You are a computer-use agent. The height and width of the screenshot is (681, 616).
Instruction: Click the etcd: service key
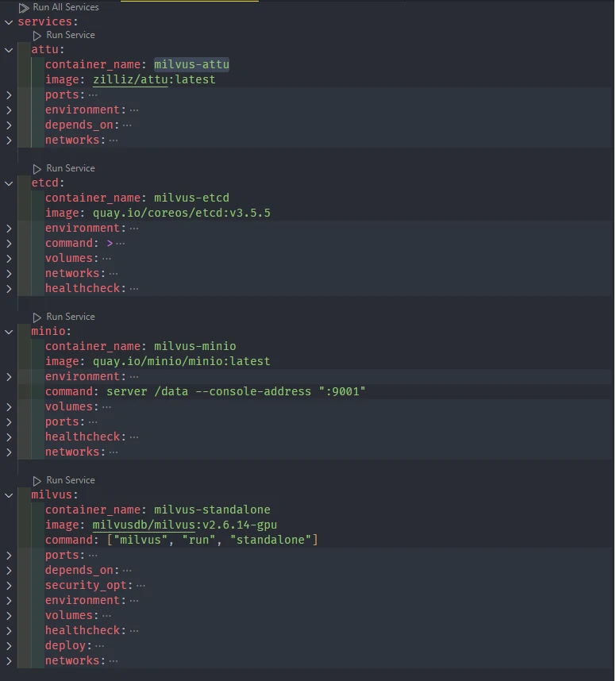(48, 183)
